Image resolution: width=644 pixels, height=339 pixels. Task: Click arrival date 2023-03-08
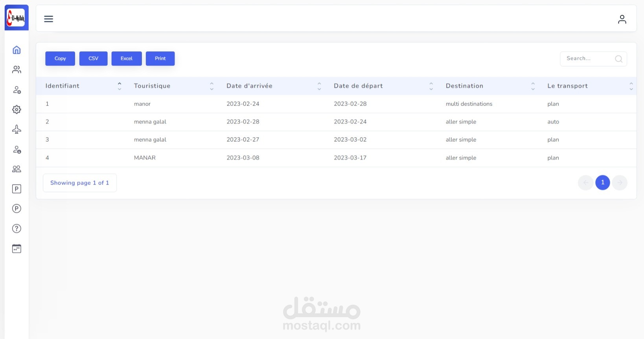pos(243,158)
